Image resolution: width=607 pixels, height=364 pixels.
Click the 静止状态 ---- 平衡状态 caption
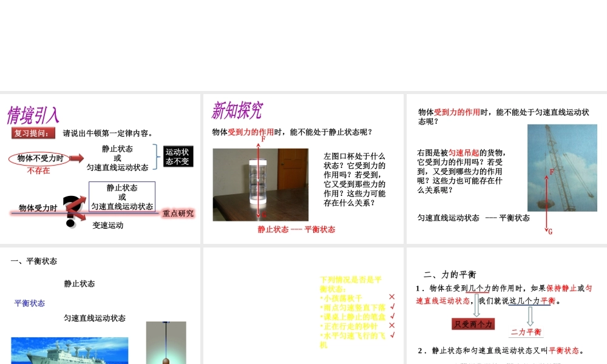point(297,229)
